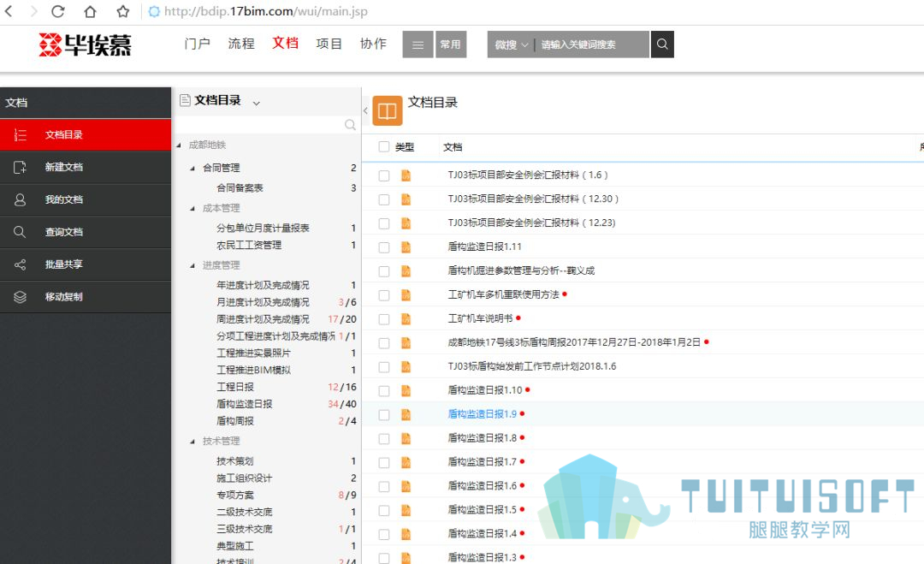Open the 文档目录 dropdown chevron in tree header
This screenshot has height=564, width=924.
tap(257, 104)
